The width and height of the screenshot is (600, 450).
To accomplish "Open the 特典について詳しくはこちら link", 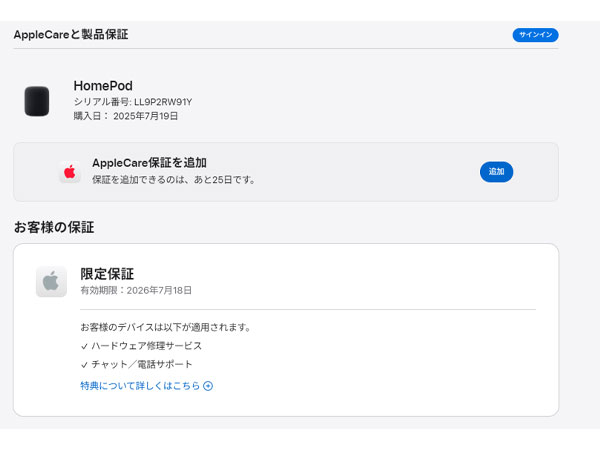I will point(140,386).
